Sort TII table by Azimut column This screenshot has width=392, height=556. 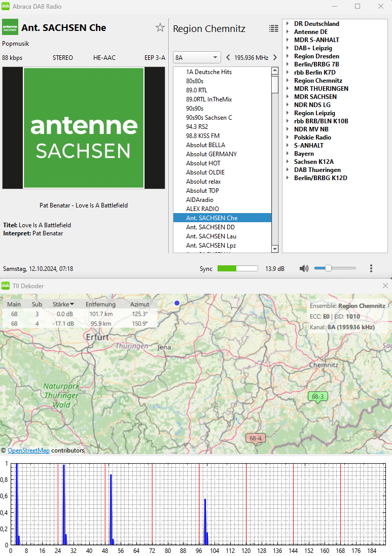coord(139,304)
